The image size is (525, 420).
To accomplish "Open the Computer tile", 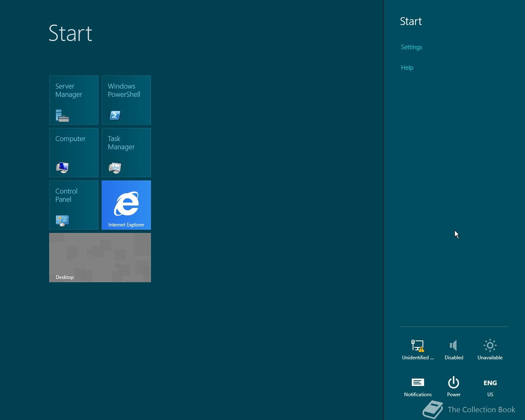I will point(74,153).
